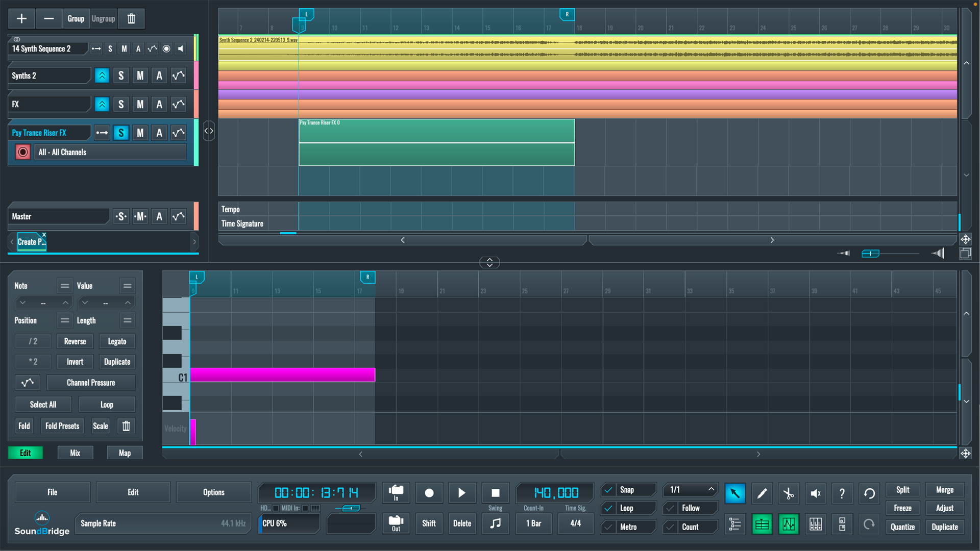Toggle the panel divider expander arrows

coord(489,262)
